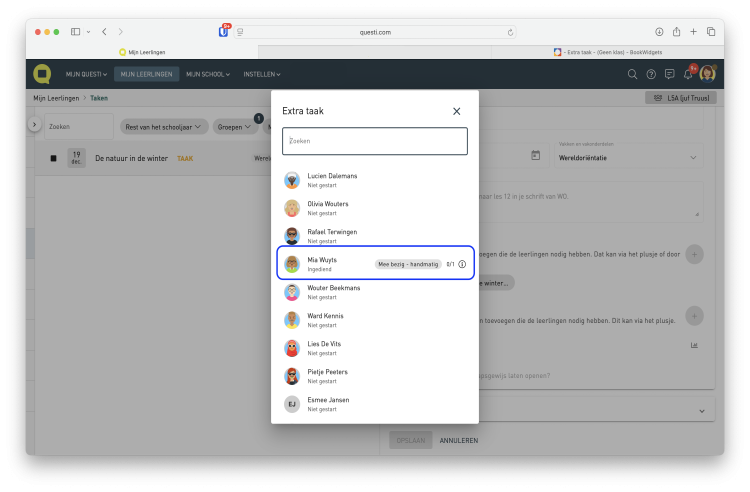This screenshot has width=750, height=492.
Task: Click the questi.com address bar
Action: (x=375, y=32)
